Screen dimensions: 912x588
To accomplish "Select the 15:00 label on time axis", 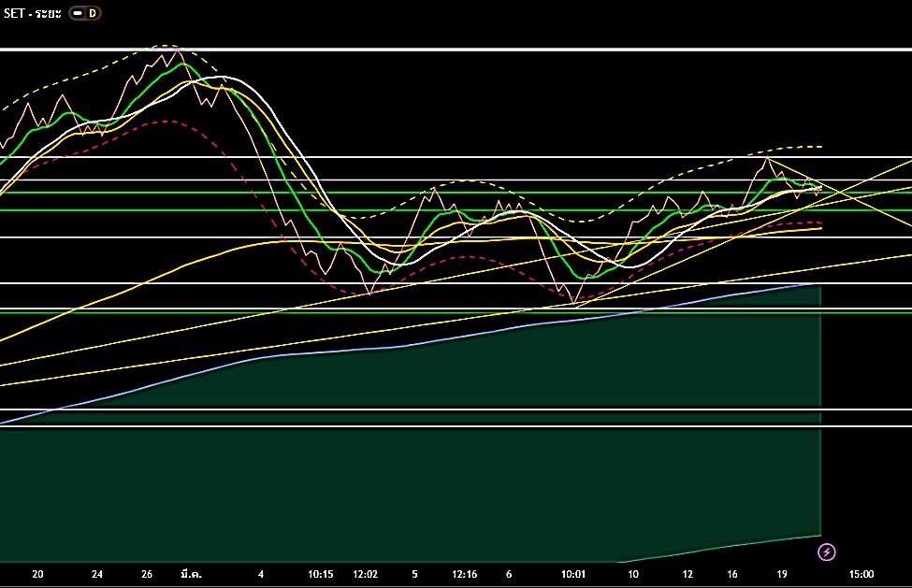I will [x=861, y=574].
